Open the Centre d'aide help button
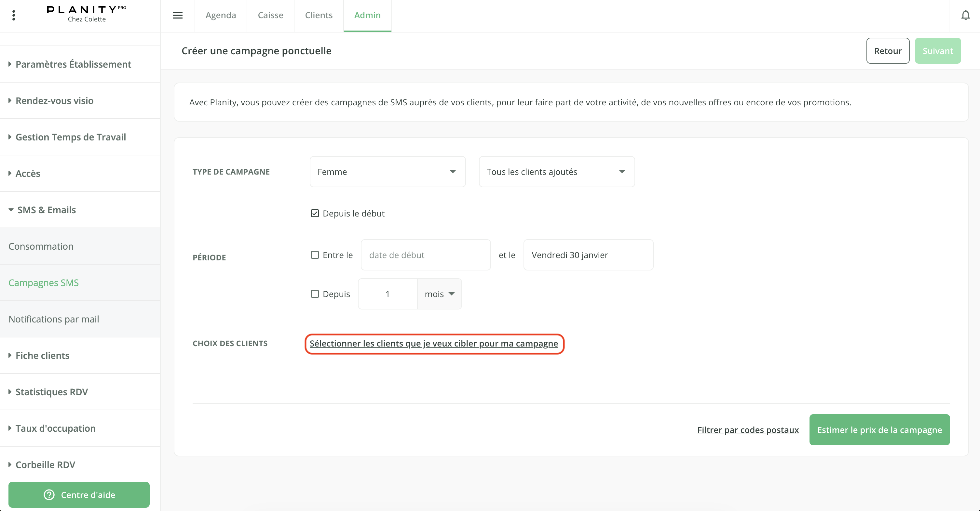980x511 pixels. point(79,494)
